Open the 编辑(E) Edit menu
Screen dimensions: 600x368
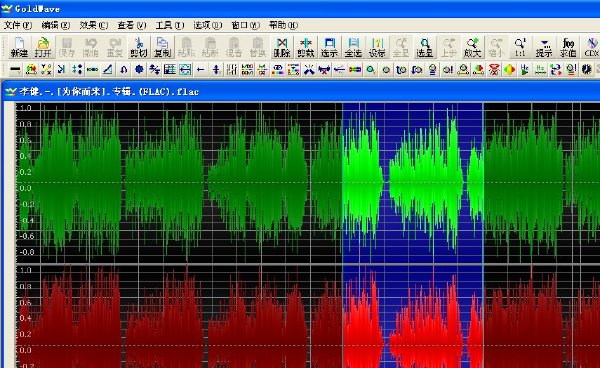(x=55, y=25)
